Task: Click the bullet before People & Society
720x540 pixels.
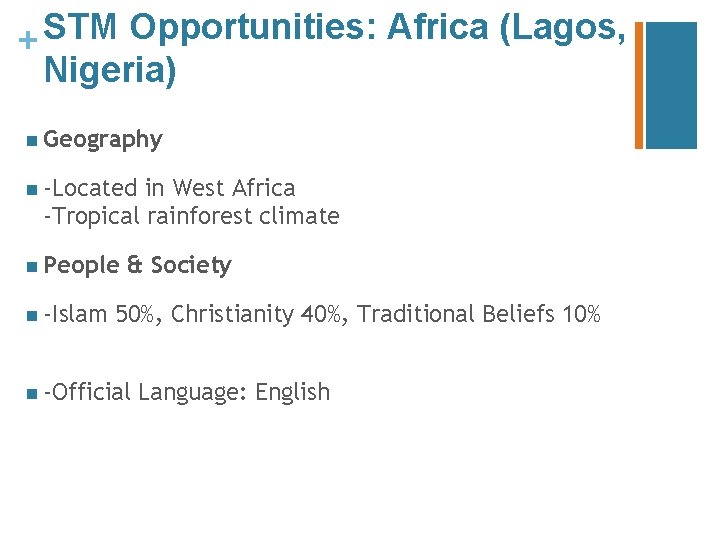Action: click(x=33, y=266)
